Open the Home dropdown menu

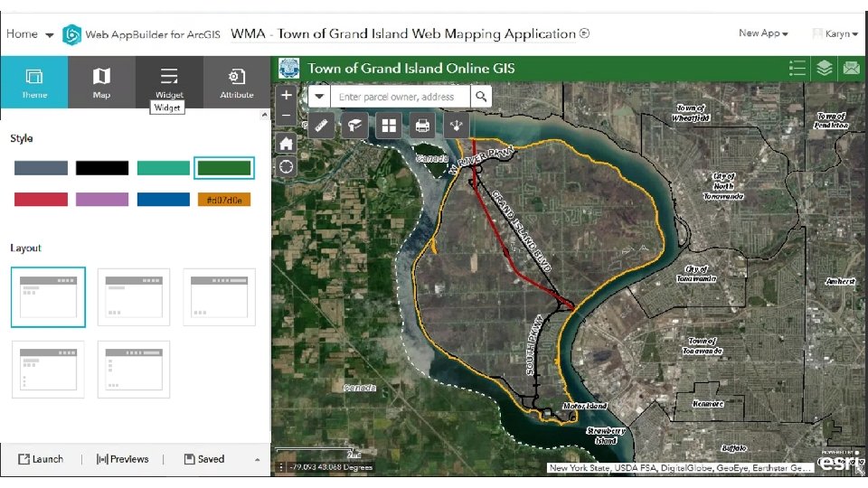[29, 34]
